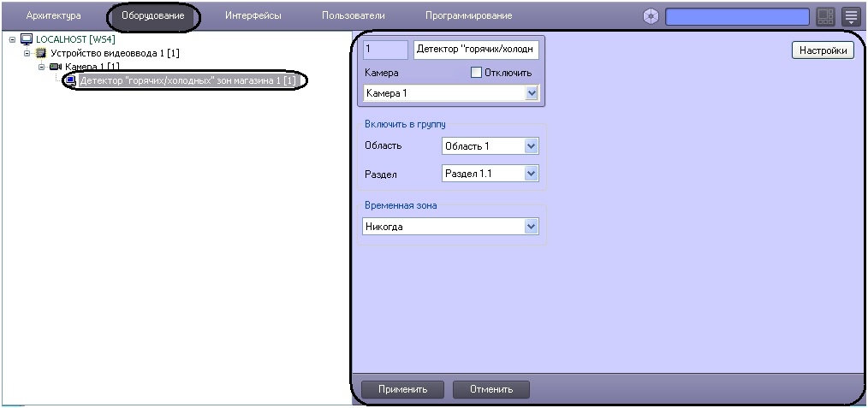Click the LOCALHOST computer icon in tree
868x408 pixels.
pos(26,39)
